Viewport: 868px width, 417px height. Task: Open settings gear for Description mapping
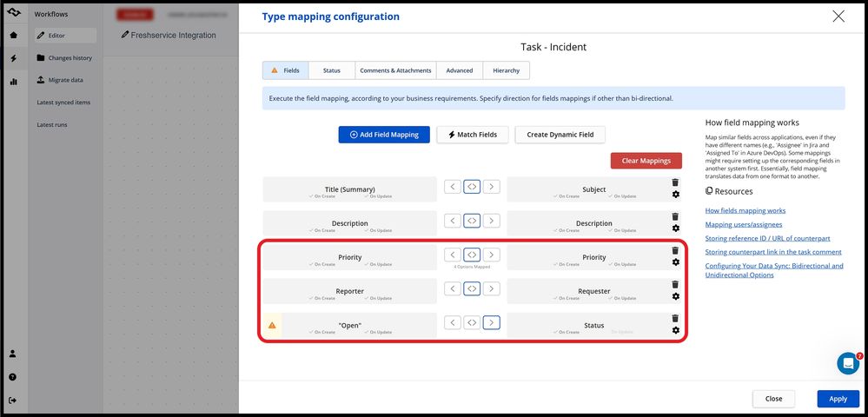675,228
